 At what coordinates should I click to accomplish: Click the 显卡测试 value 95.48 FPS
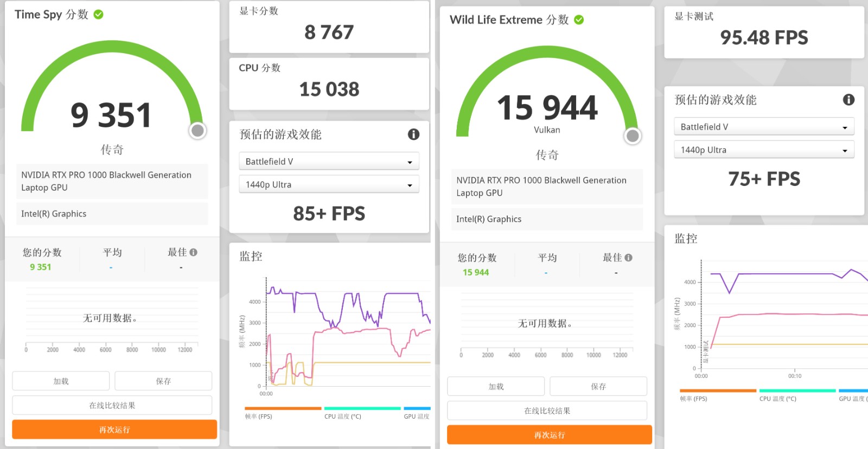click(764, 38)
